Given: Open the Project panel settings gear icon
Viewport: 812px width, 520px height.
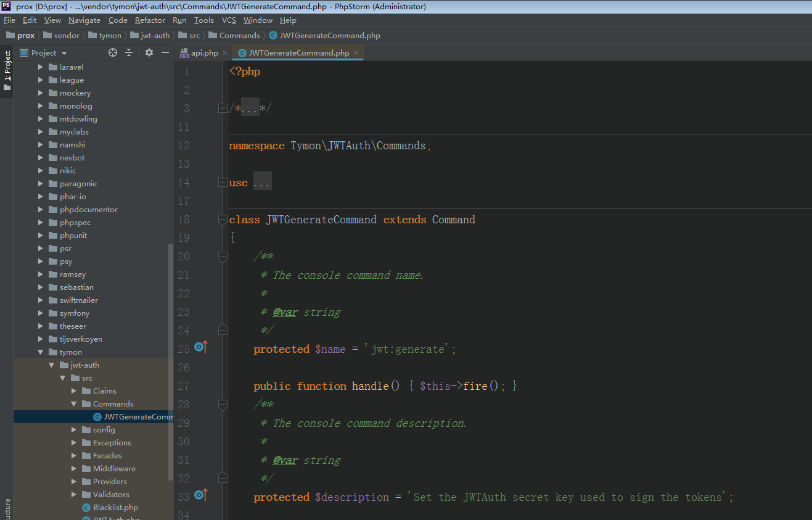Looking at the screenshot, I should pyautogui.click(x=148, y=52).
